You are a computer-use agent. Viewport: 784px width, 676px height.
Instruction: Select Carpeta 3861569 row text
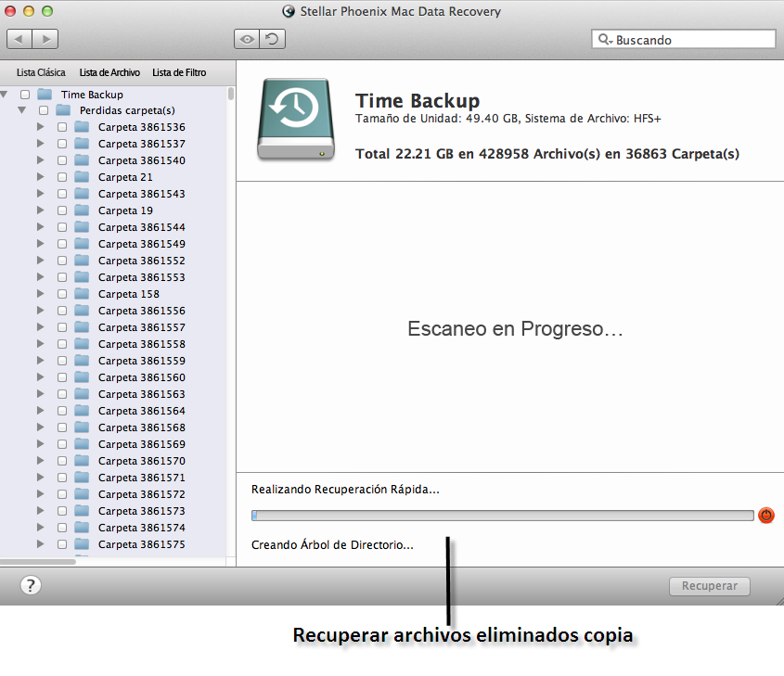click(142, 444)
